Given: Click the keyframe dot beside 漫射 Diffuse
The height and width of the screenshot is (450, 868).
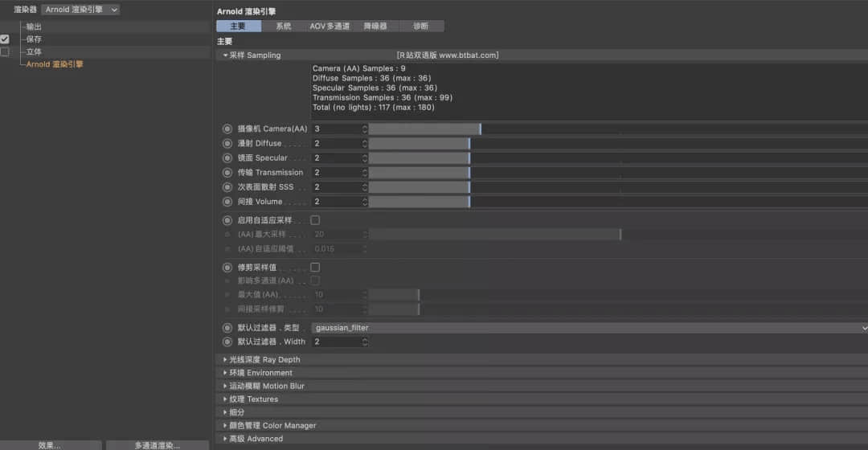Looking at the screenshot, I should (227, 143).
